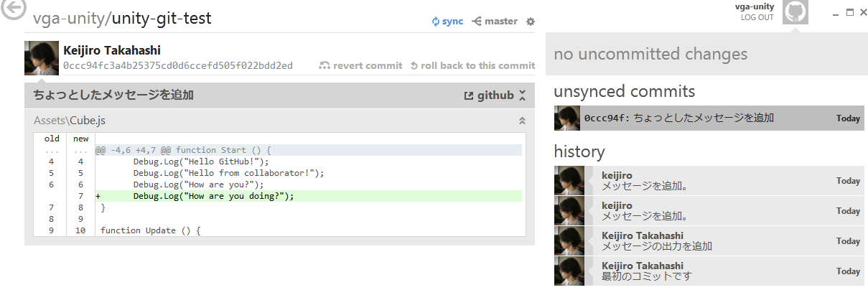Click Keijiro Takahashi's avatar in the commit header
This screenshot has height=290, width=868.
click(x=42, y=57)
